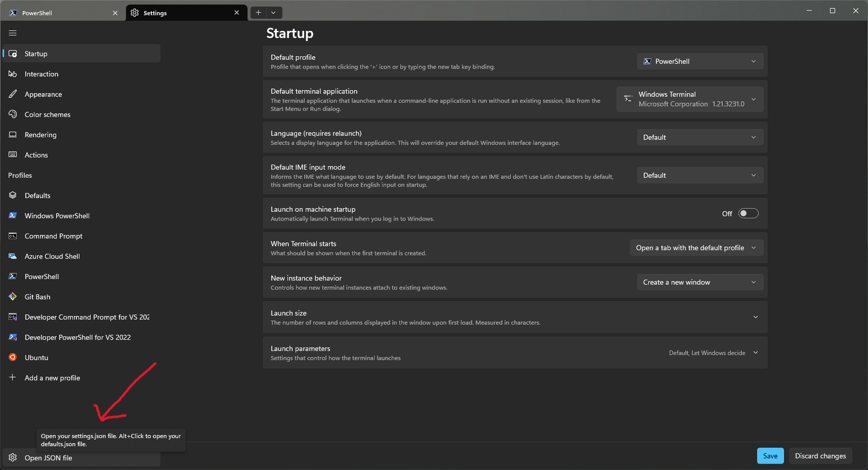Switch to the PowerShell tab

click(x=63, y=13)
